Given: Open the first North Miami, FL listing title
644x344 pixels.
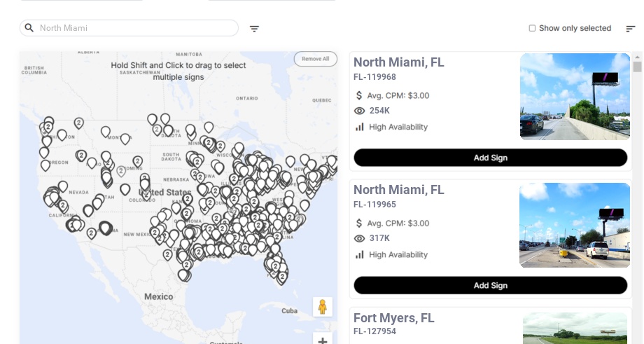Looking at the screenshot, I should [399, 62].
